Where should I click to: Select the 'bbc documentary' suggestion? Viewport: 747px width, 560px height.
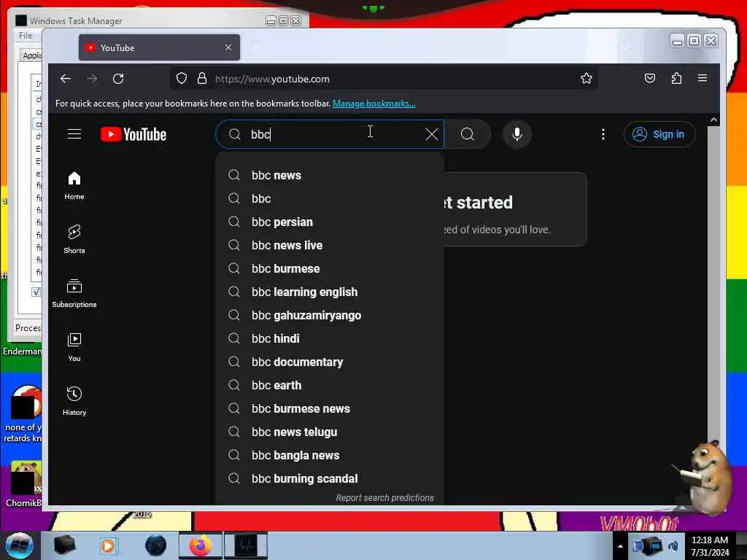[x=330, y=362]
